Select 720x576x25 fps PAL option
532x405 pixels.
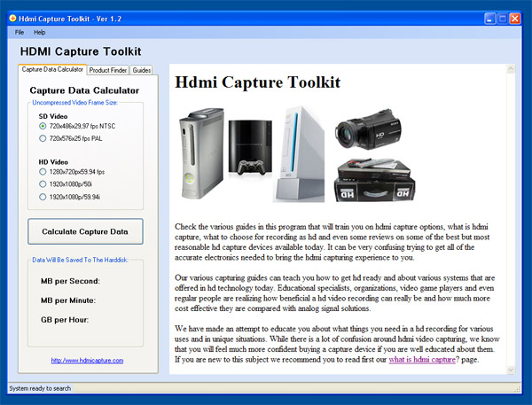(x=71, y=138)
